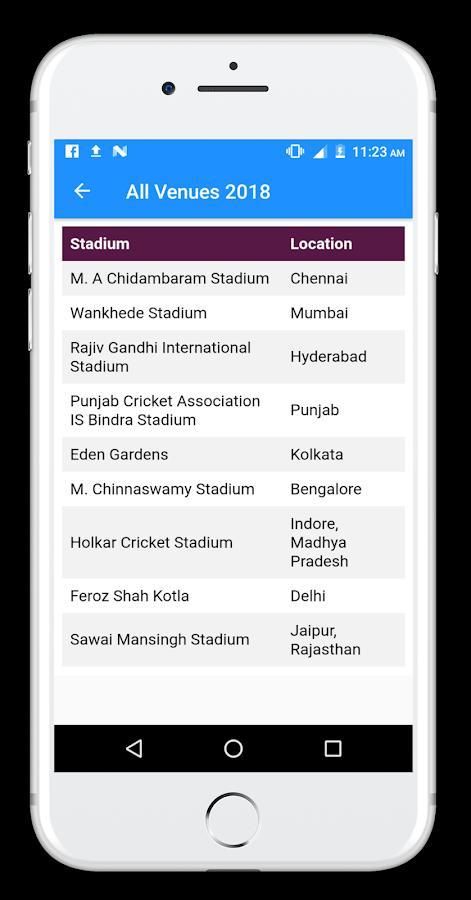This screenshot has width=471, height=900.
Task: Tap the N notification icon
Action: point(120,152)
